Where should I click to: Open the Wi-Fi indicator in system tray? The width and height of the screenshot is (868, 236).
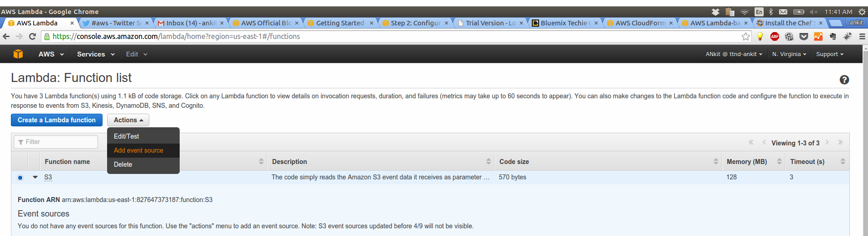[744, 12]
